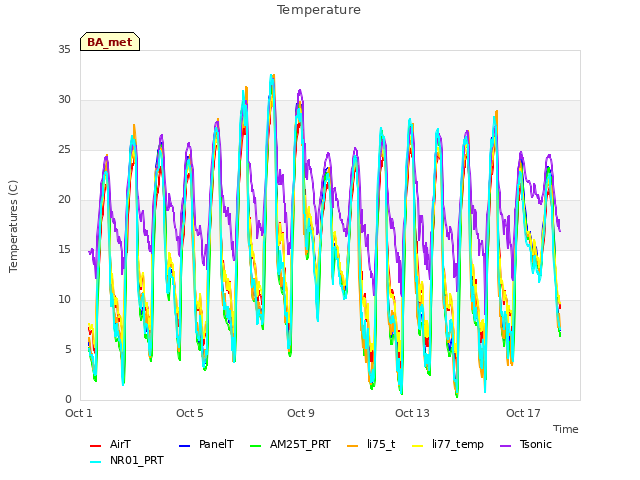
Task: Click the cyan NR01_PRT legend swatch
Action: click(x=96, y=462)
